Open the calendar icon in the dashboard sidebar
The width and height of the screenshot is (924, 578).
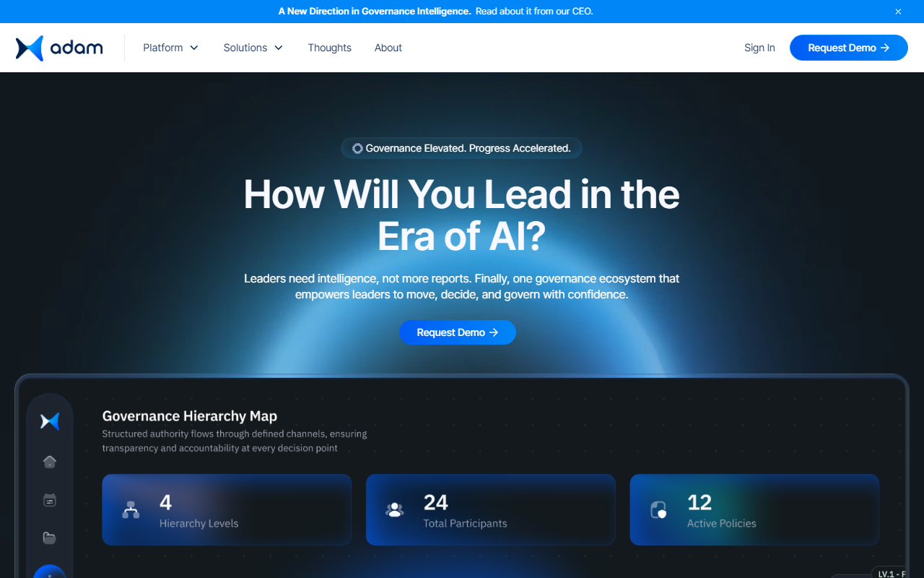pos(50,500)
